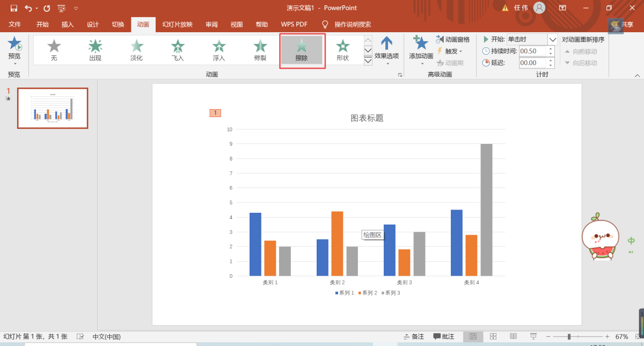Viewport: 644px width, 346px height.
Task: Select slide 1 thumbnail in panel
Action: 53,108
